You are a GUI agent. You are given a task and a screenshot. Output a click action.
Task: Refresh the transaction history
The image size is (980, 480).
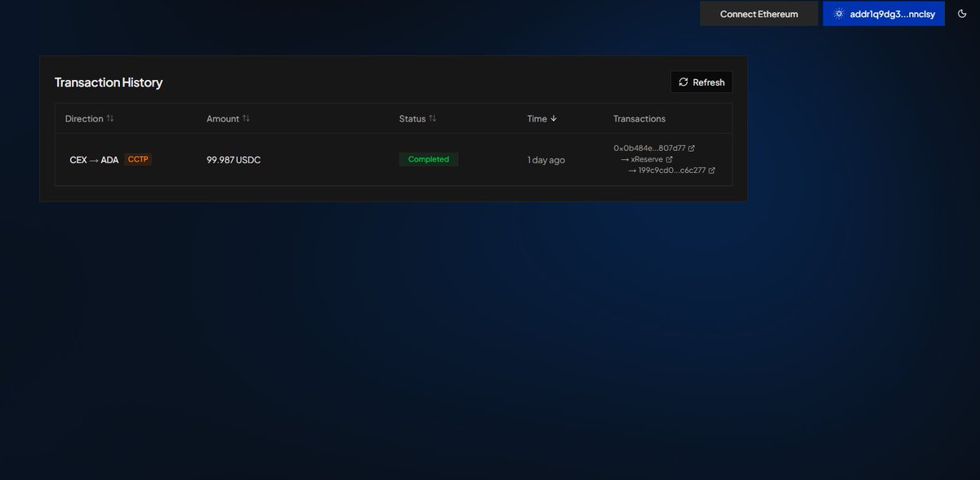click(x=702, y=82)
